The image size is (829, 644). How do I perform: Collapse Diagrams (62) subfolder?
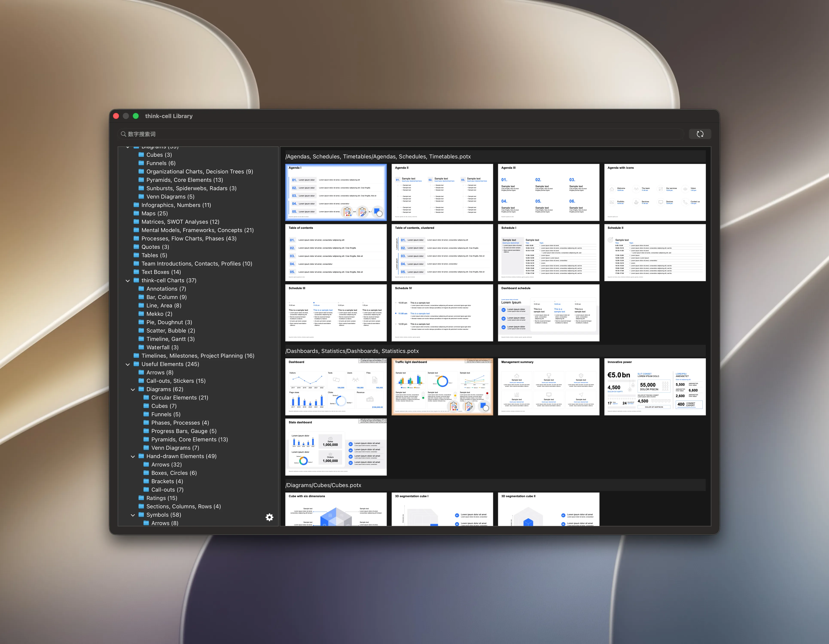133,389
